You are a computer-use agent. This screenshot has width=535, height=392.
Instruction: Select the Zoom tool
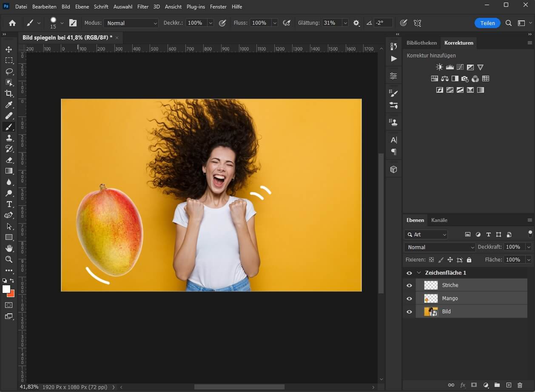[x=9, y=259]
